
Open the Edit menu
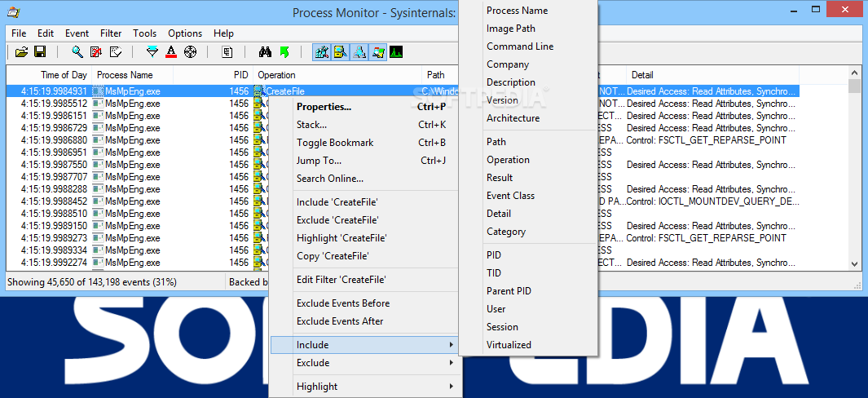click(x=46, y=33)
